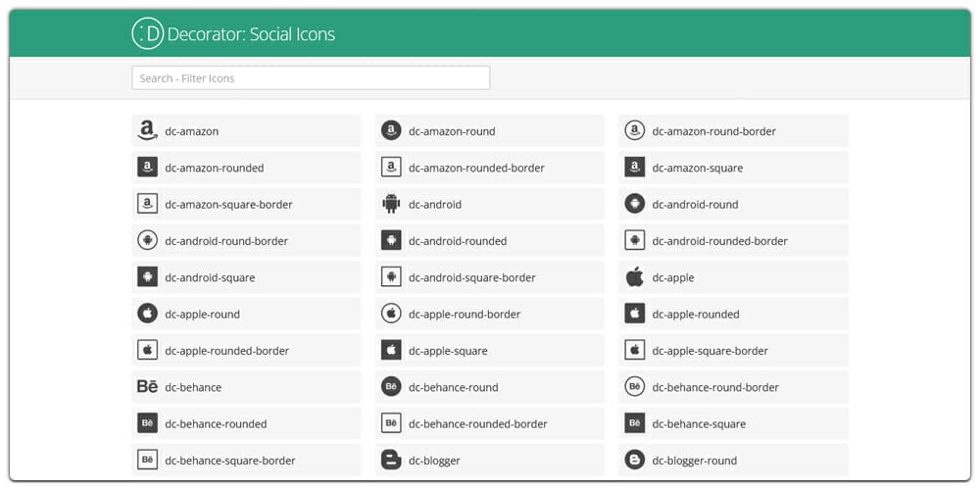Pick the dc-android-rounded-border icon
The height and width of the screenshot is (490, 980).
[x=634, y=240]
